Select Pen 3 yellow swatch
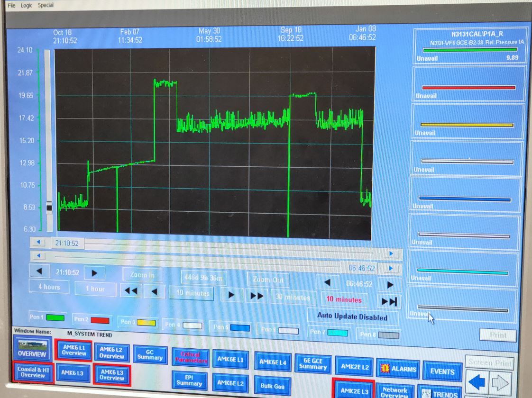The width and height of the screenshot is (532, 398). tap(146, 322)
